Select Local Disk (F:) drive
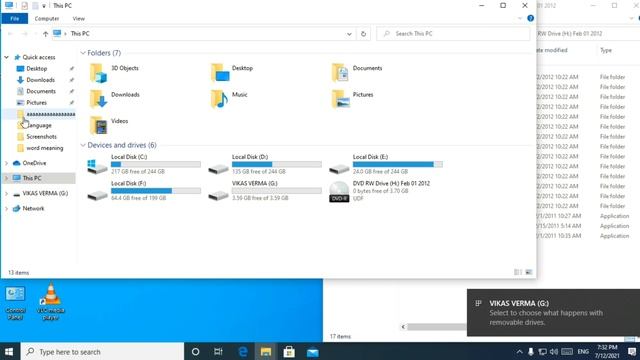The width and height of the screenshot is (640, 360). pos(144,191)
